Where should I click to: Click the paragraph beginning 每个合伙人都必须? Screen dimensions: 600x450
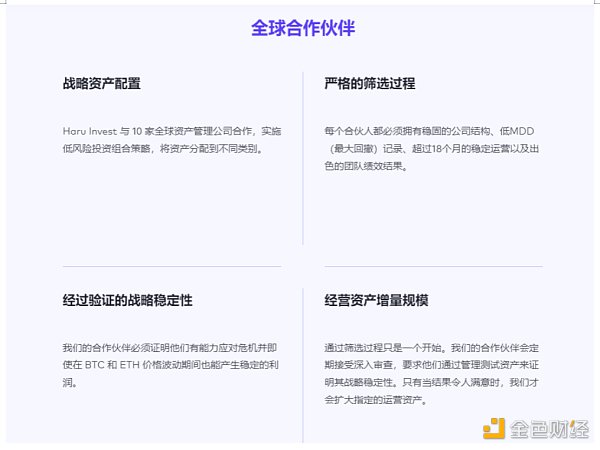pyautogui.click(x=432, y=148)
